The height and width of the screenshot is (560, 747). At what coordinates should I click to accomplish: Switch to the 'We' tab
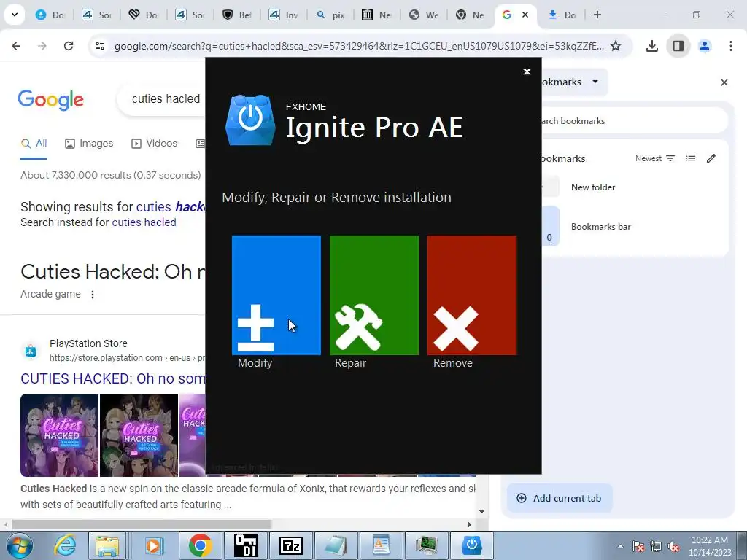[424, 15]
